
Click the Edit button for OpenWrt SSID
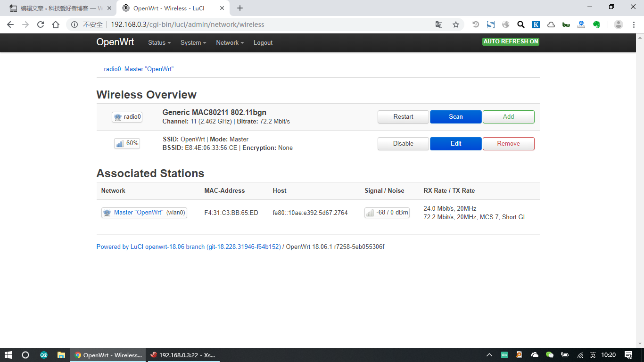(x=455, y=144)
